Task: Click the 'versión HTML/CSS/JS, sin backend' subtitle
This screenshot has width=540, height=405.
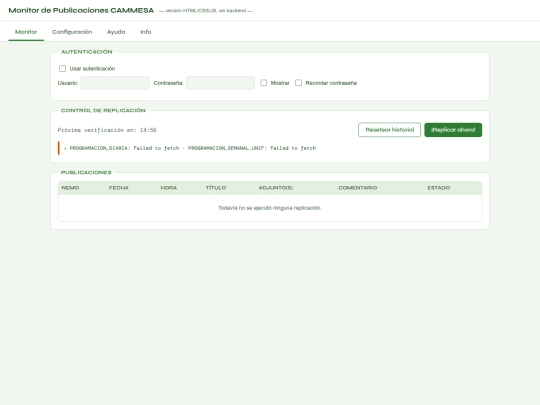Action: pos(206,11)
